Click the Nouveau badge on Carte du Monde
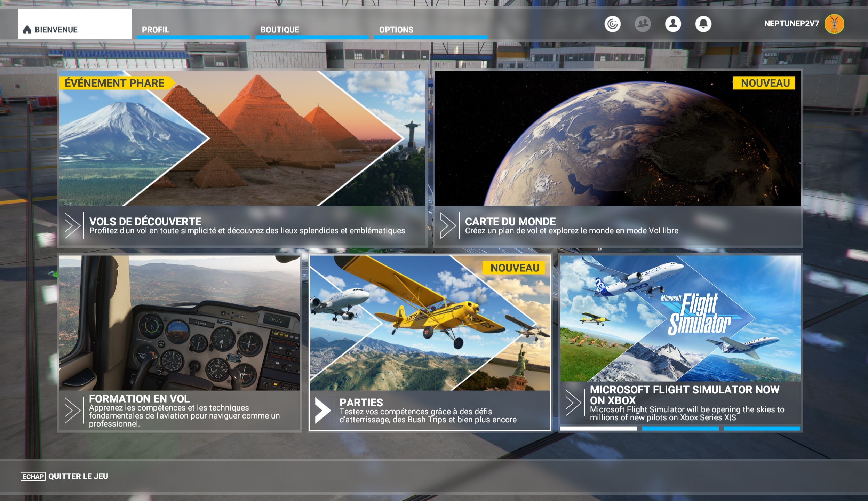This screenshot has width=868, height=501. [764, 83]
